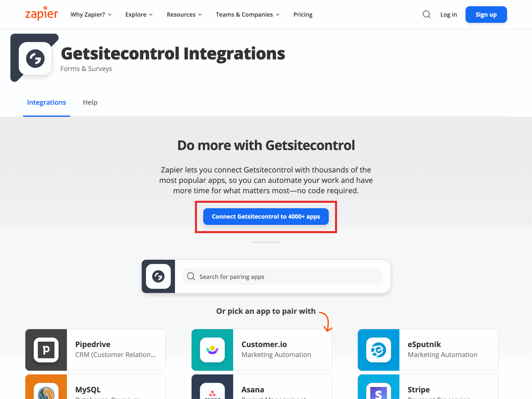Expand Teams & Companies menu
The image size is (532, 399).
pyautogui.click(x=247, y=15)
